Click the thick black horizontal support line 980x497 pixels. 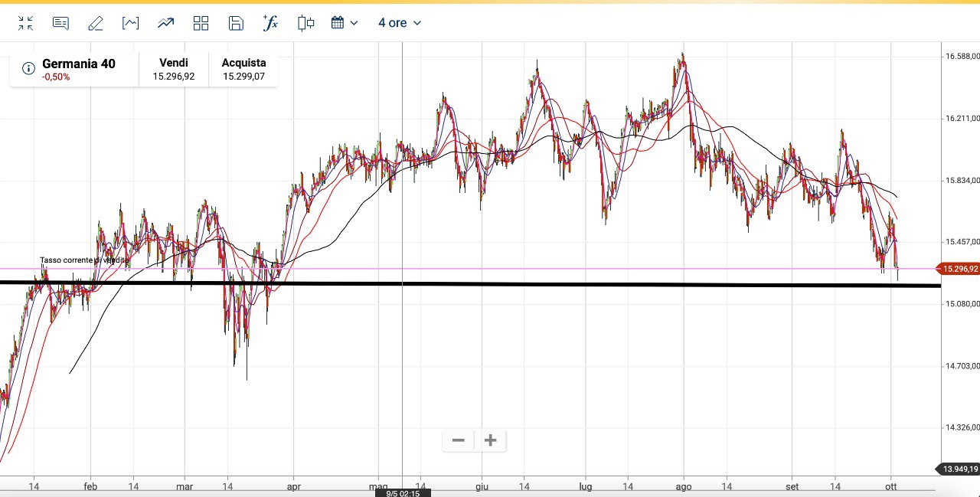point(536,285)
